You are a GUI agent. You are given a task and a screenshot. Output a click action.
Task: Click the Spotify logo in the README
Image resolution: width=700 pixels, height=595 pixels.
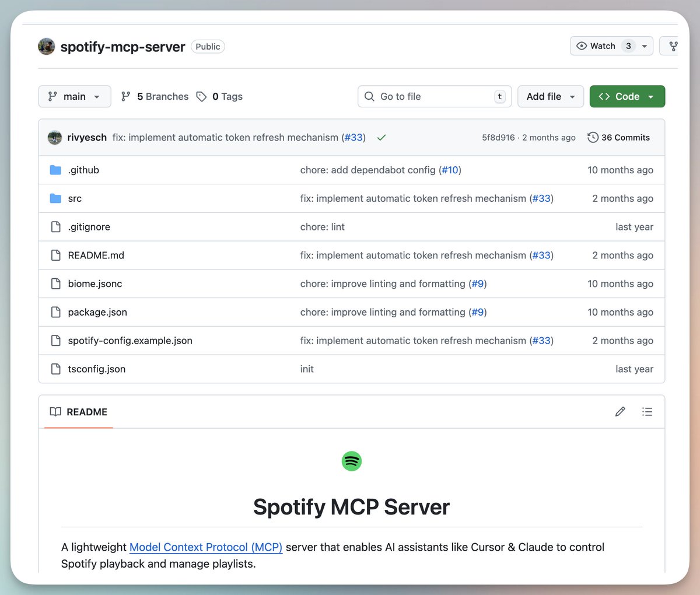tap(352, 461)
